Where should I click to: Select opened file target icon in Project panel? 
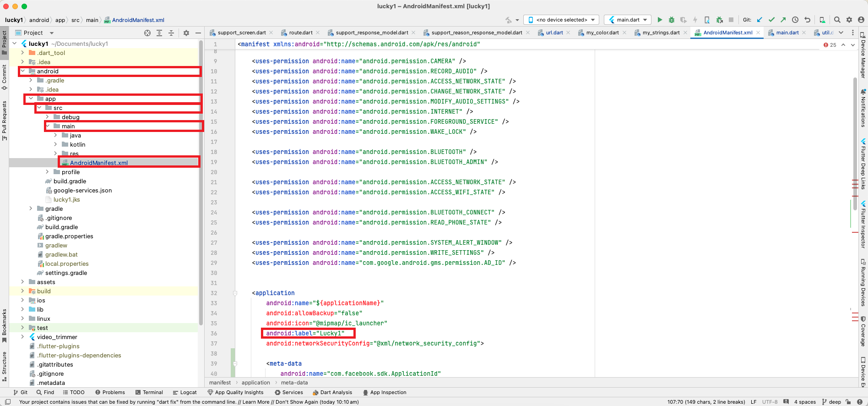point(147,33)
